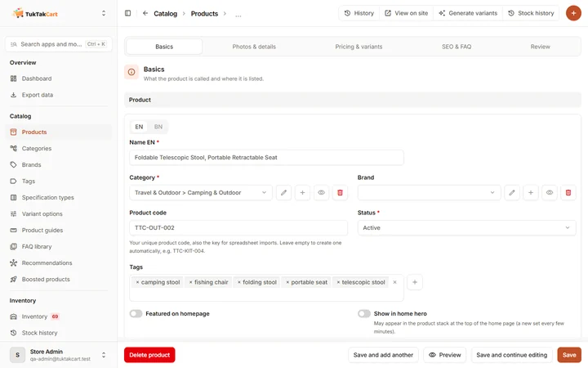Click View on site

[406, 13]
